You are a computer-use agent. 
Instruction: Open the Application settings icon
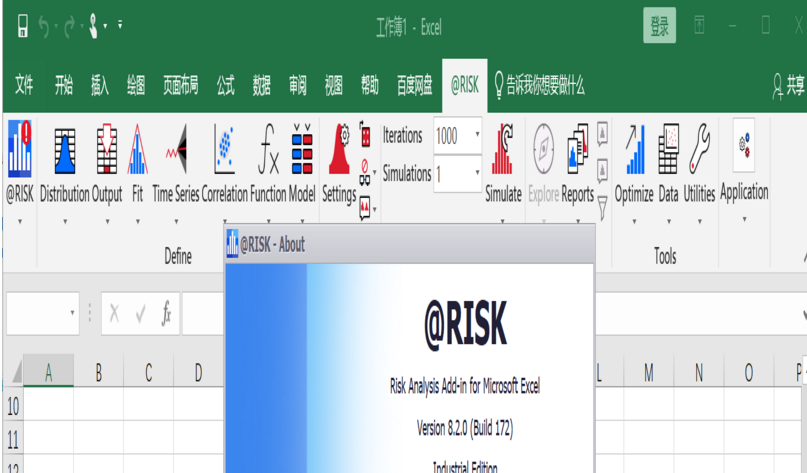click(744, 146)
